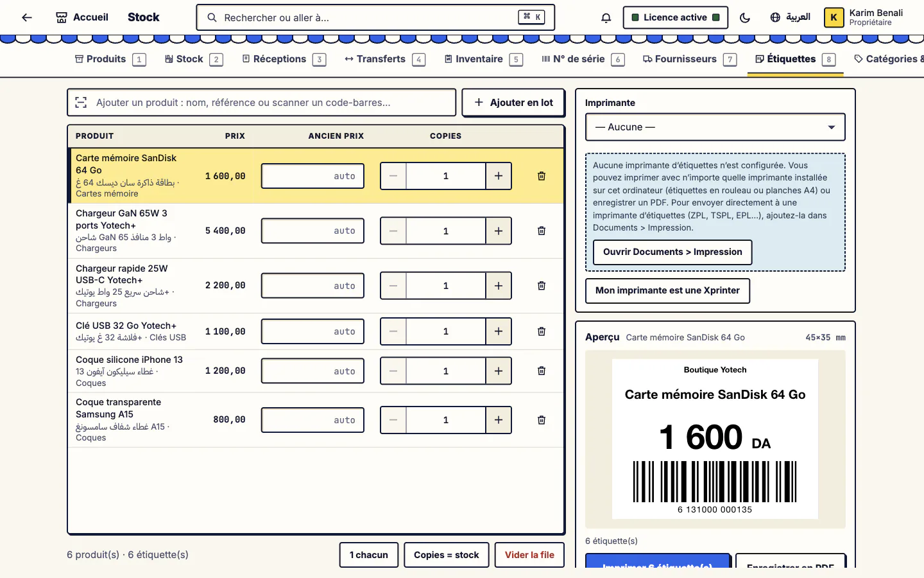The image size is (924, 578).
Task: Click Ajouter en lot button
Action: point(513,103)
